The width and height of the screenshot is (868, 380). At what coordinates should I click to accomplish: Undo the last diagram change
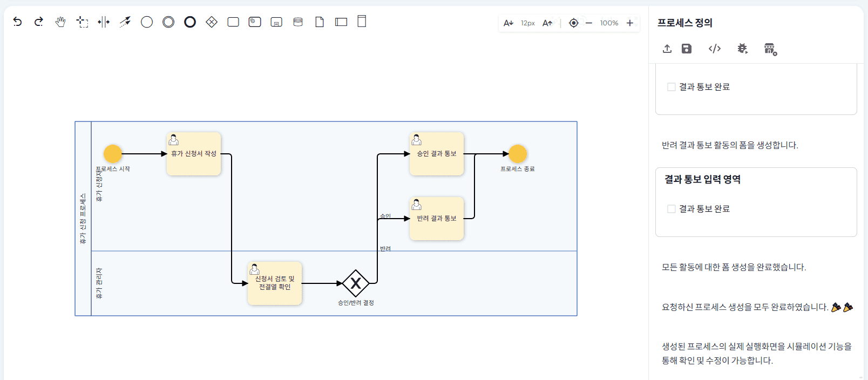point(17,22)
